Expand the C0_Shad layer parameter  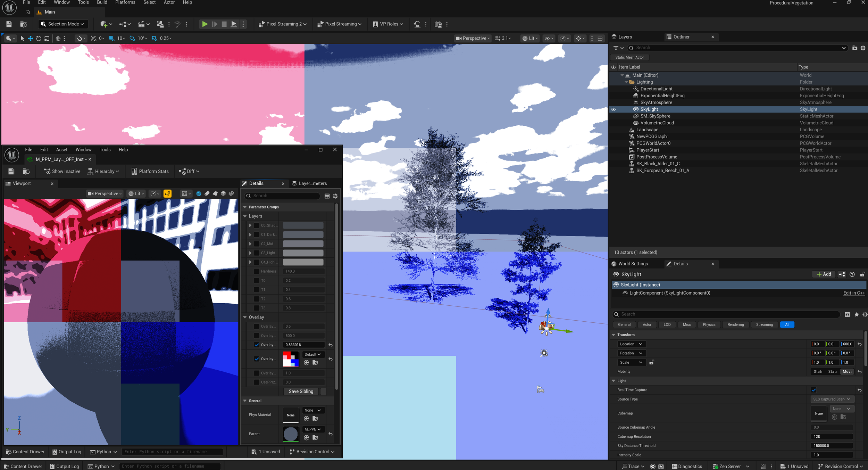pos(250,225)
